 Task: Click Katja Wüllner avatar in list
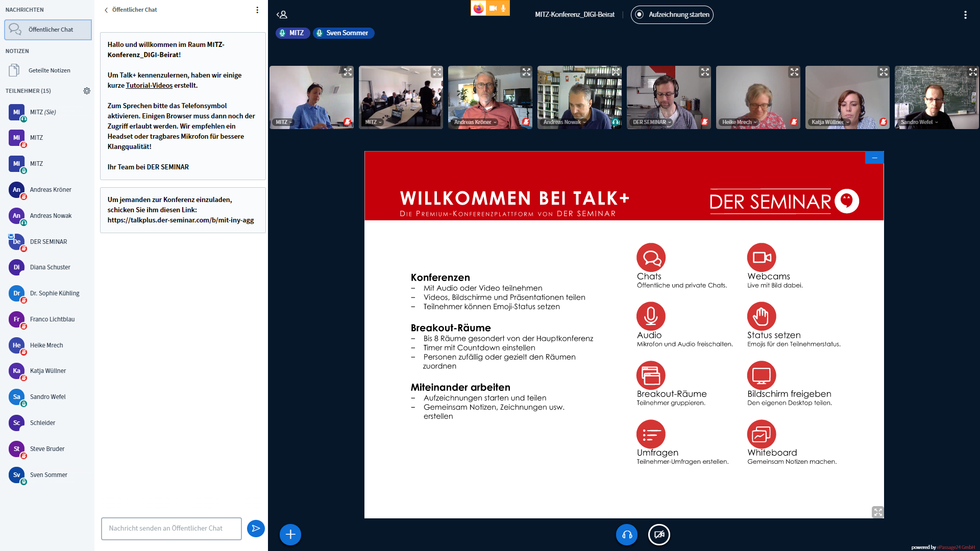16,371
